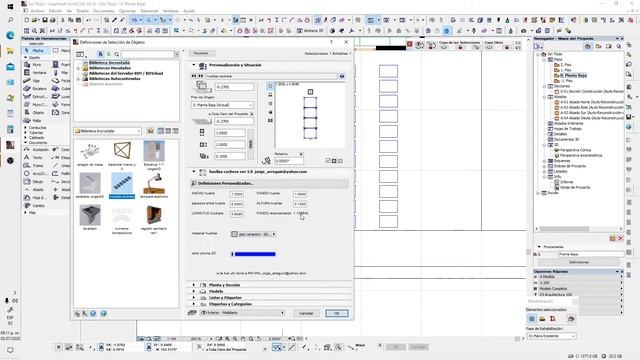This screenshot has height=360, width=640.
Task: Open material huellas surface dropdown
Action: (253, 234)
